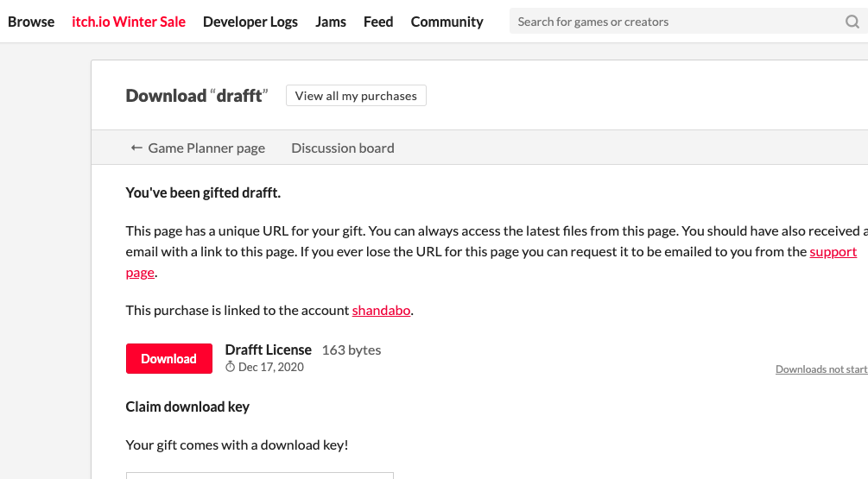Visit the shandabo account link
868x479 pixels.
click(x=381, y=310)
